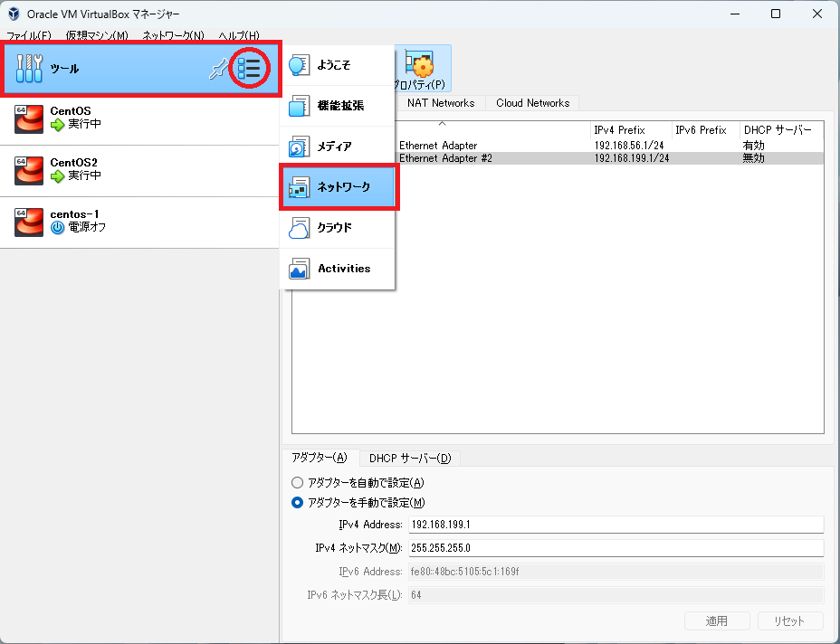Select the CentOS virtual machine icon
This screenshot has height=644, width=840.
tap(29, 118)
